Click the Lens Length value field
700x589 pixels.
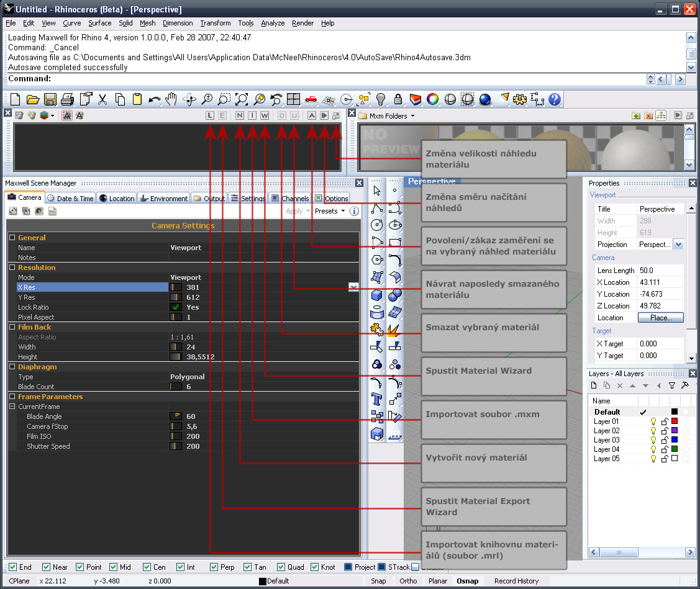point(660,271)
